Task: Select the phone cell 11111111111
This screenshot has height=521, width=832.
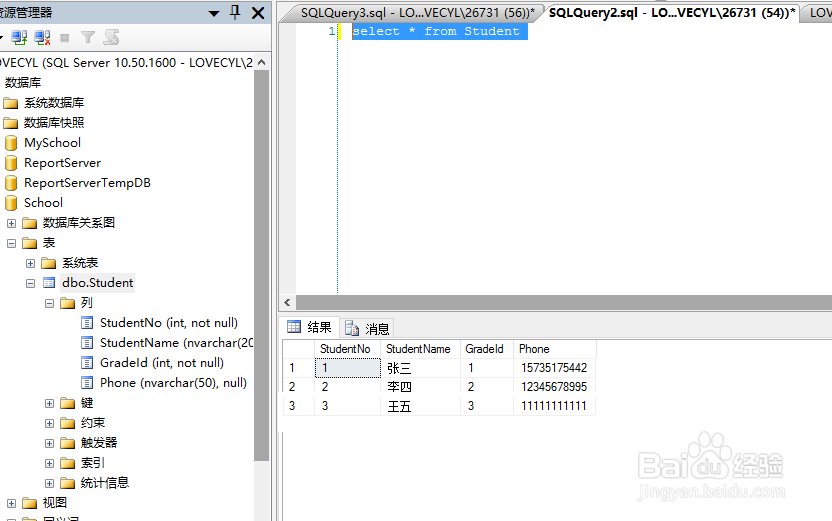Action: (x=555, y=406)
